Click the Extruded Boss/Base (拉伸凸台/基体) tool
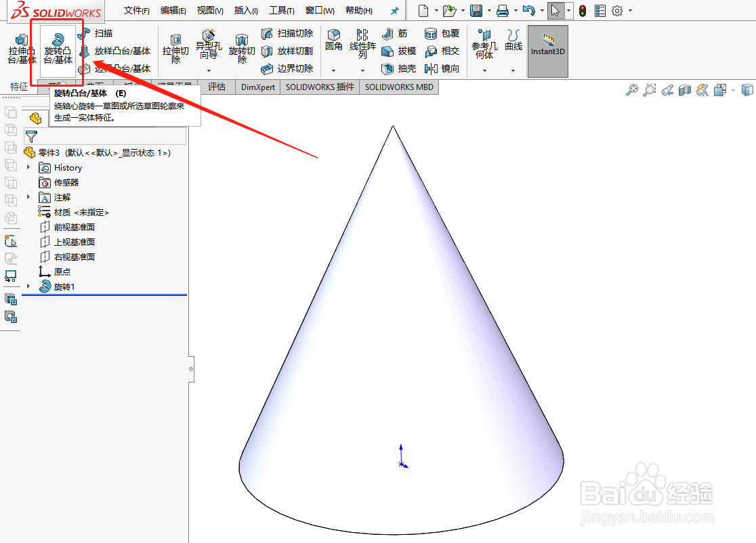Screen dimensions: 756x543 point(22,49)
